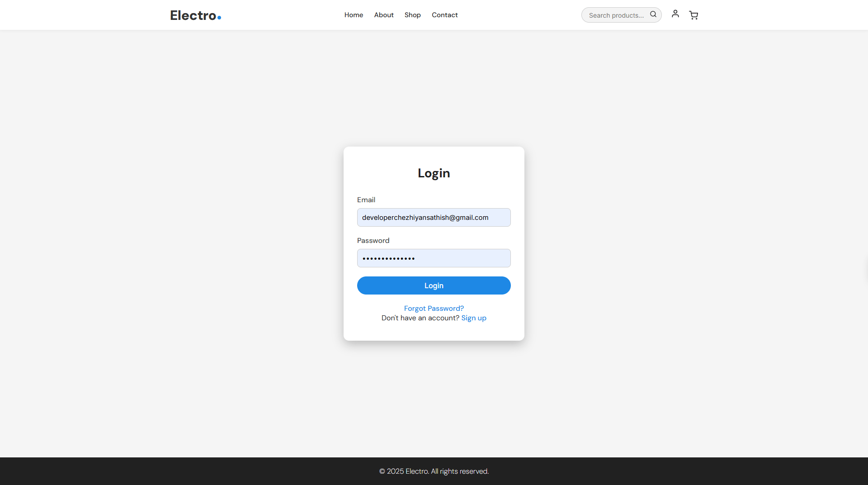
Task: Click the search magnifier icon
Action: pos(653,14)
